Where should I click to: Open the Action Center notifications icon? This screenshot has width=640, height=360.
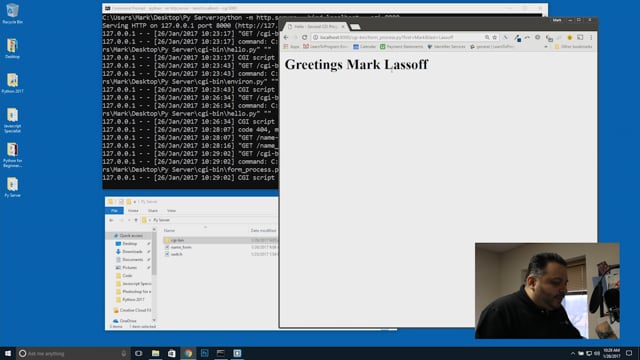click(629, 353)
